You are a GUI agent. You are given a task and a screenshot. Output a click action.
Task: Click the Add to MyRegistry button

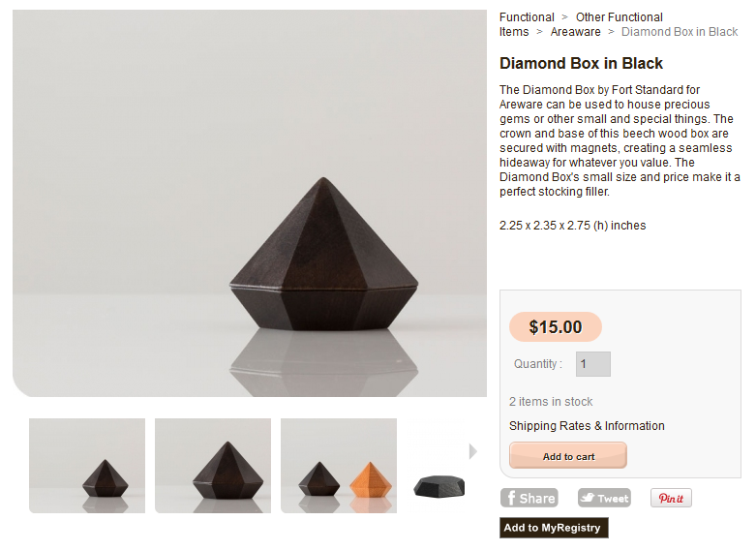click(554, 528)
